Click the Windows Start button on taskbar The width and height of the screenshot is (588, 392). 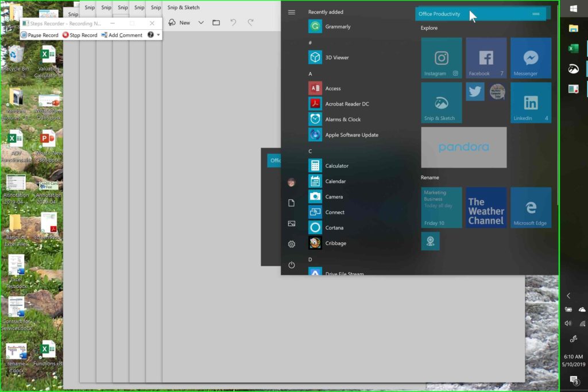point(574,9)
